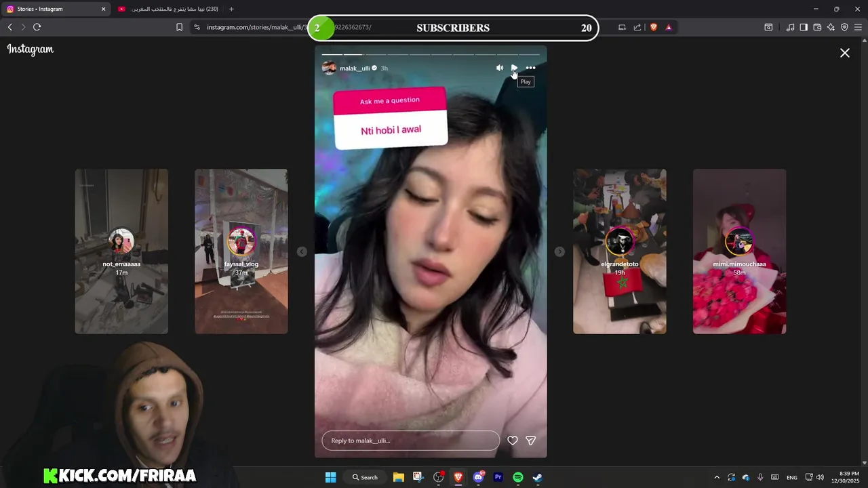Go to the previous story arrow
Image resolution: width=868 pixels, height=488 pixels.
coord(302,251)
